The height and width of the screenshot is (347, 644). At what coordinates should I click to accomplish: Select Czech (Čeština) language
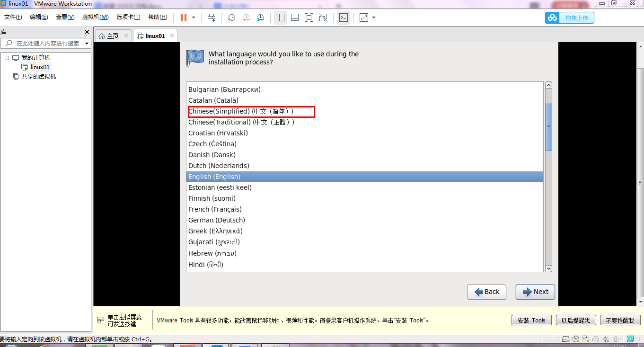(x=364, y=144)
